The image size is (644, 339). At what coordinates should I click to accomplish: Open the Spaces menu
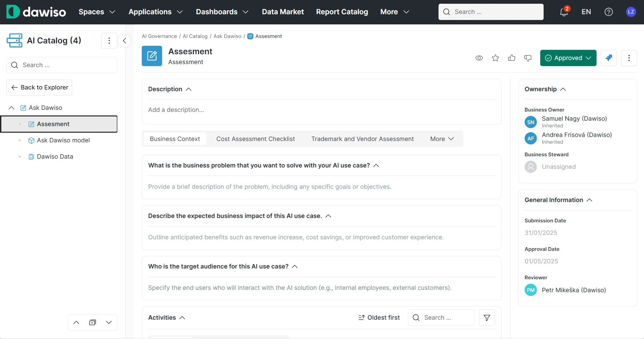point(97,12)
